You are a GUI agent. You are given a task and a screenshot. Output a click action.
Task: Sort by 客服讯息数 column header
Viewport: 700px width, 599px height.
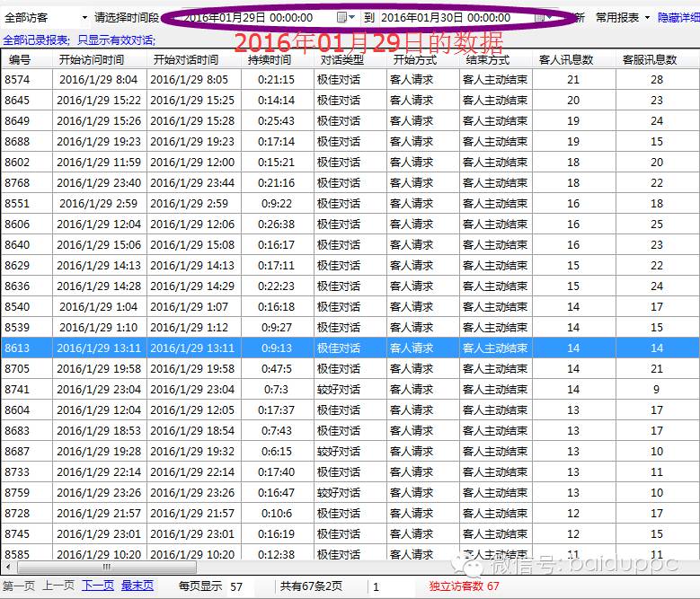click(650, 60)
